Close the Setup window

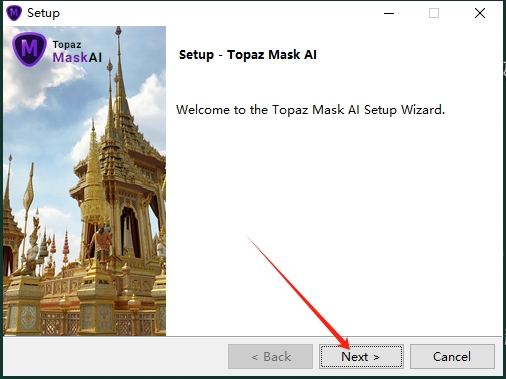click(x=480, y=13)
